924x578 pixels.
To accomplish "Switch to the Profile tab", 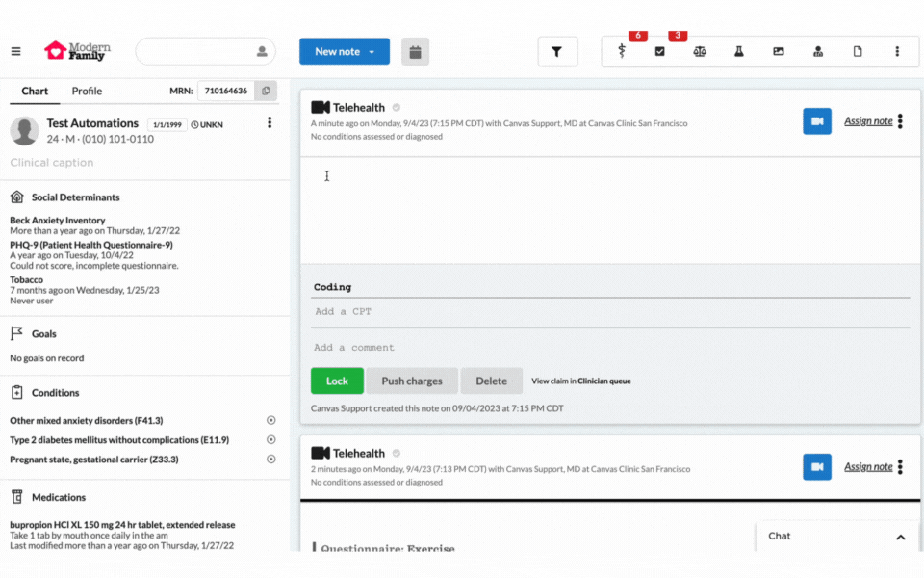I will point(87,92).
